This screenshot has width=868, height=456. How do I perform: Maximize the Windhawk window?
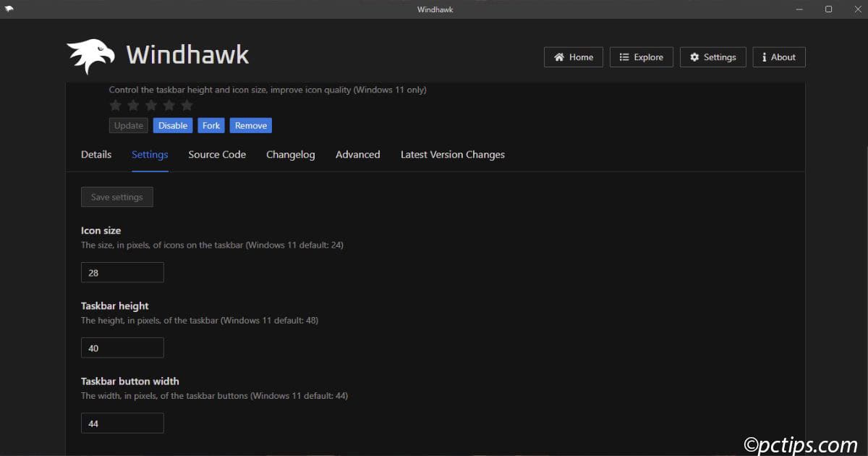828,9
